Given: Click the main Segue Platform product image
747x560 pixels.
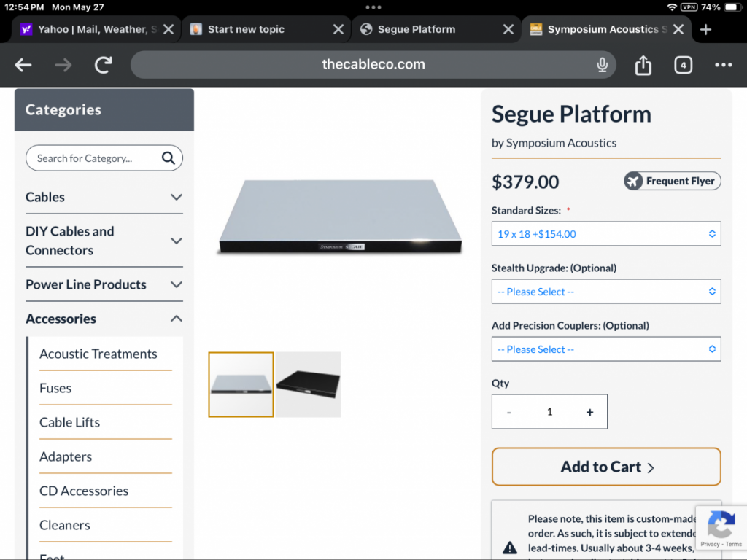Looking at the screenshot, I should pos(340,217).
